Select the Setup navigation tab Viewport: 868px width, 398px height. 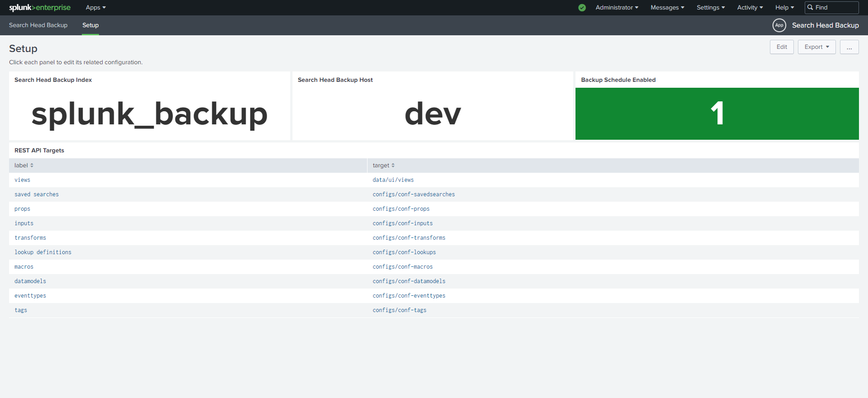90,25
